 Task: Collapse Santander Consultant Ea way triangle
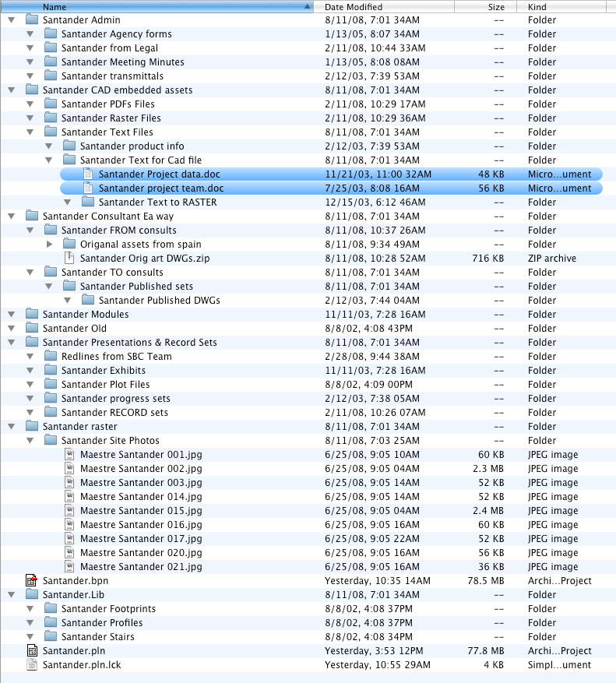click(x=12, y=216)
